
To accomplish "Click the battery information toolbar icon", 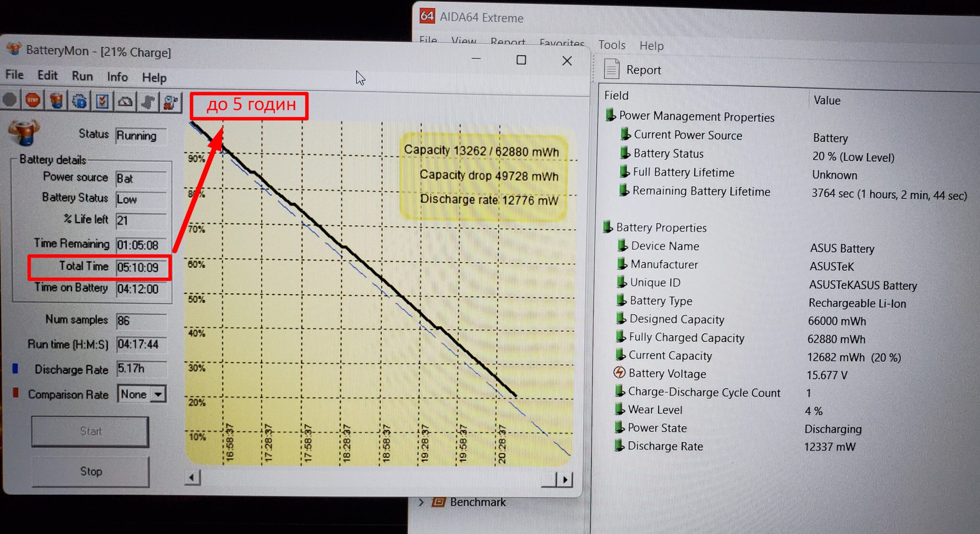I will pos(56,101).
